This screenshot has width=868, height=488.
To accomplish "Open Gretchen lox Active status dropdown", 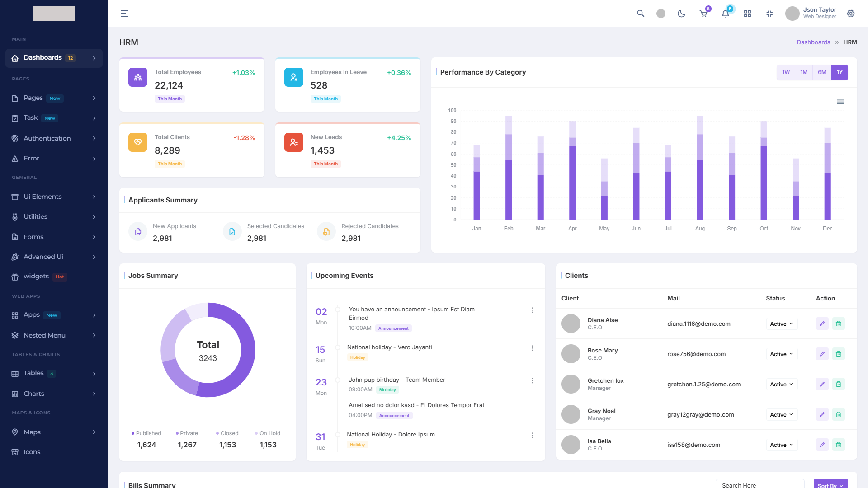I will click(x=781, y=384).
